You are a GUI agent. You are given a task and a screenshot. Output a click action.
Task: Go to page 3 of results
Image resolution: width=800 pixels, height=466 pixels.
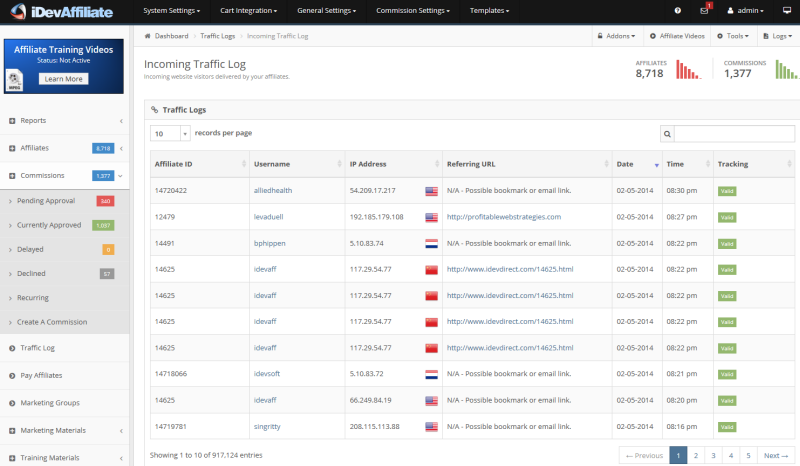(713, 455)
